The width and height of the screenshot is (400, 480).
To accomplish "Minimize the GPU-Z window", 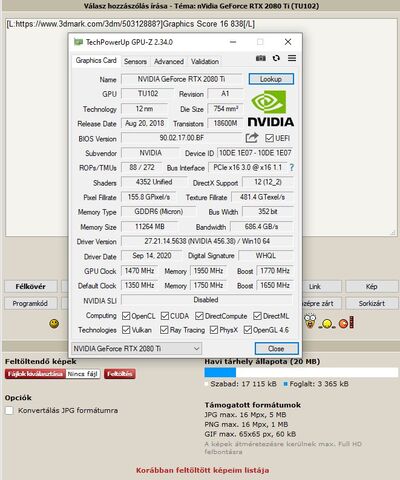I will click(x=233, y=42).
